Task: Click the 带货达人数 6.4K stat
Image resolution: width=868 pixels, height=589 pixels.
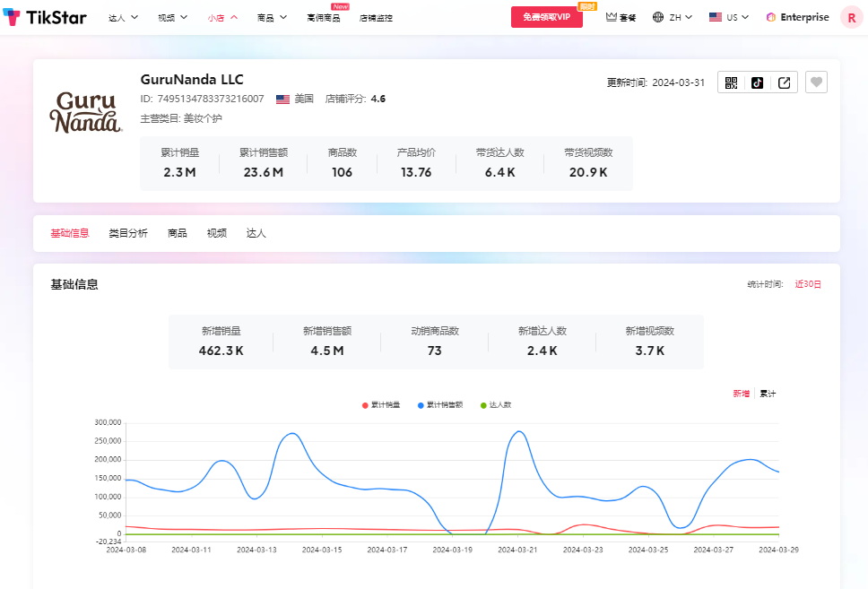Action: 499,163
